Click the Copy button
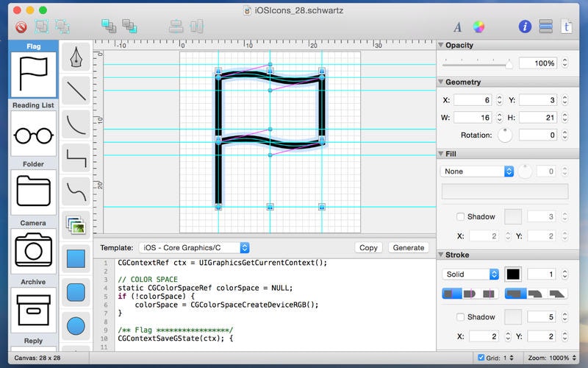The image size is (588, 368). tap(368, 247)
